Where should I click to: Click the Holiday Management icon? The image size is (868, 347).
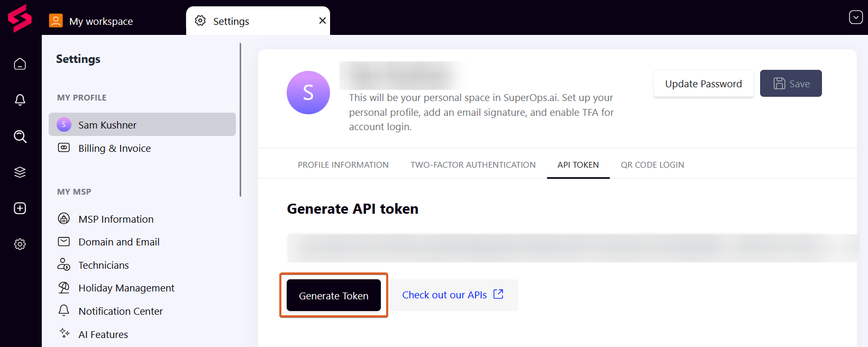[x=64, y=287]
